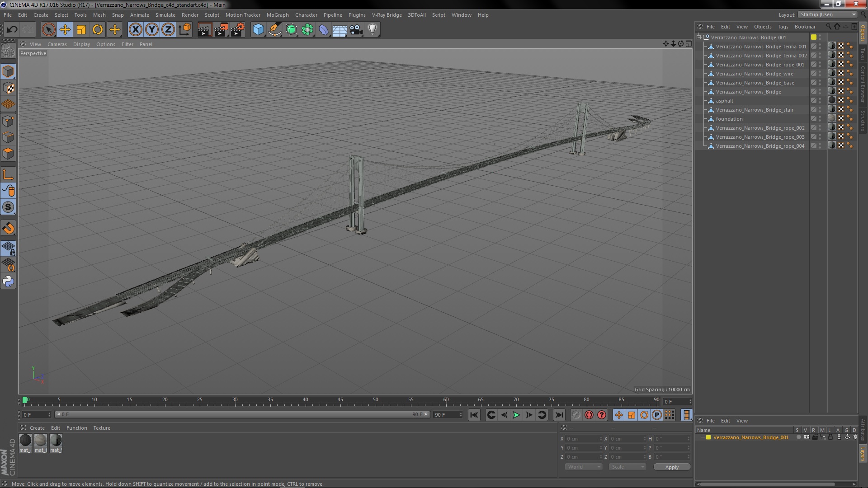Open the MoGraph menu
The width and height of the screenshot is (868, 488).
278,15
